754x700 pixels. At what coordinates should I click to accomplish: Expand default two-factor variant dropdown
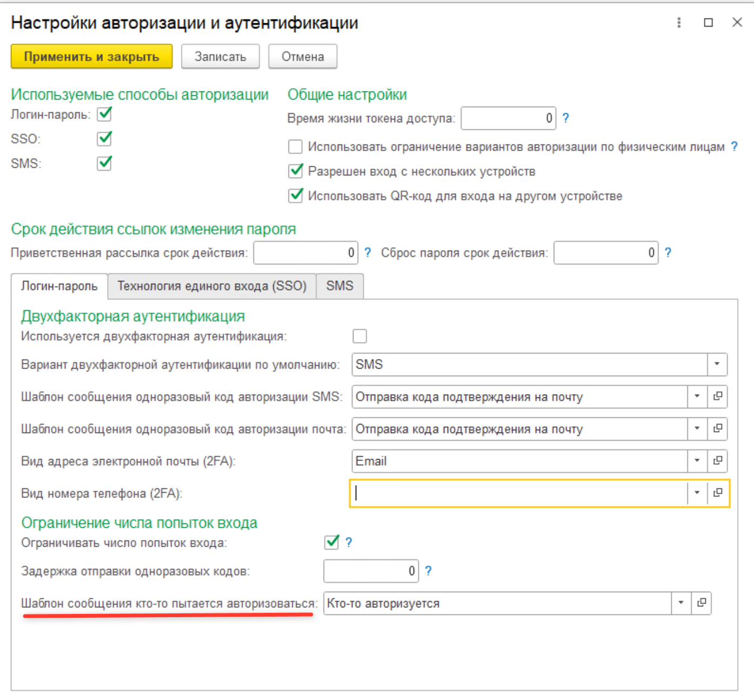point(717,364)
